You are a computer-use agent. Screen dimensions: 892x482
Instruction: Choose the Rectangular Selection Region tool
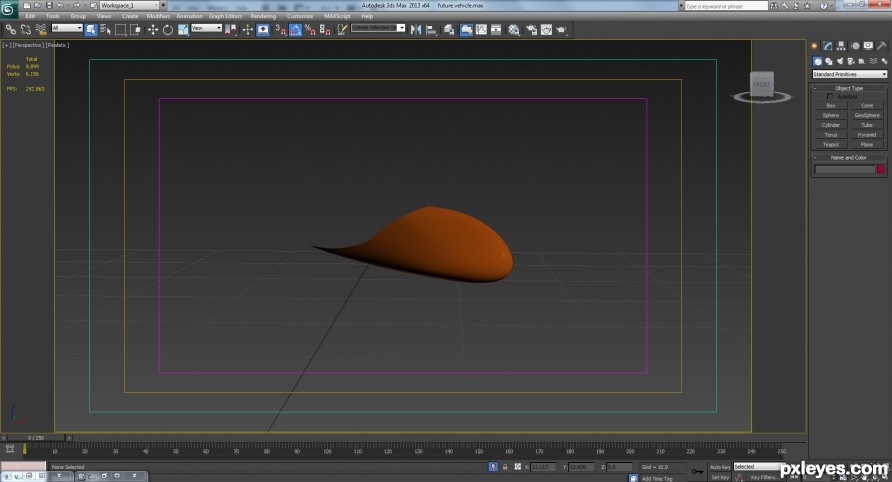point(121,30)
